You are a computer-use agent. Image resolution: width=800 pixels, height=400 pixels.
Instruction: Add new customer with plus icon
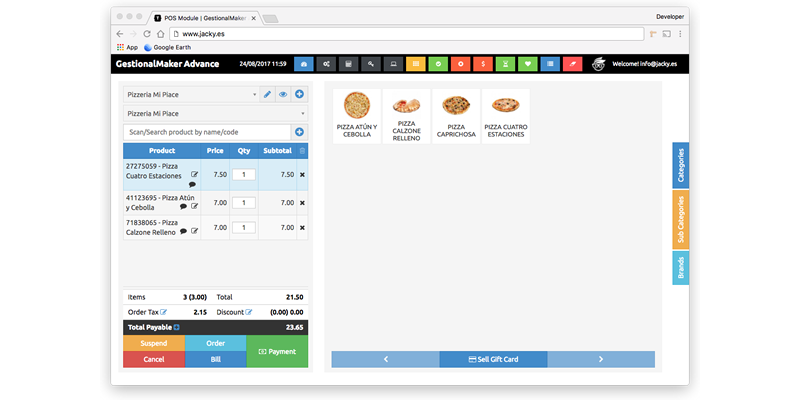click(299, 94)
